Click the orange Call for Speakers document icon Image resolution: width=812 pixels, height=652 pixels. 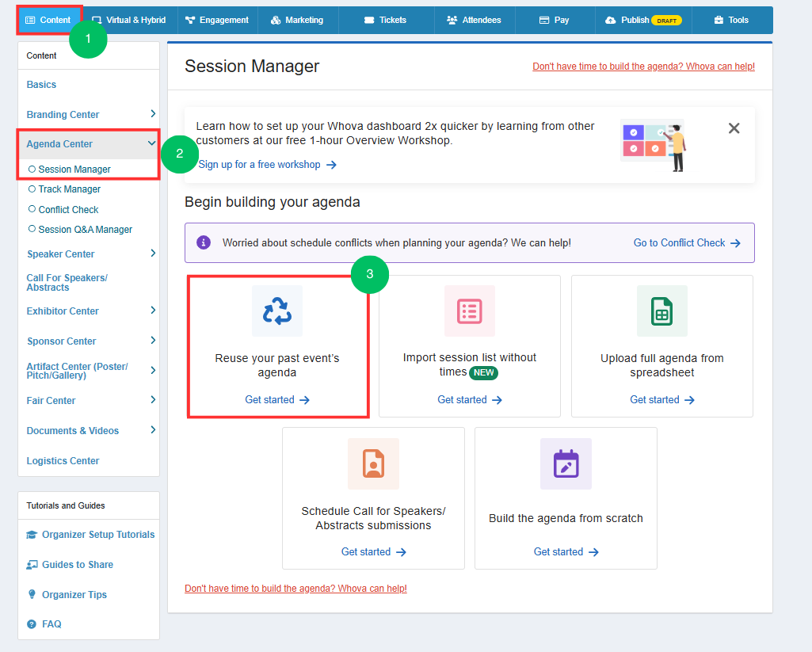[373, 463]
